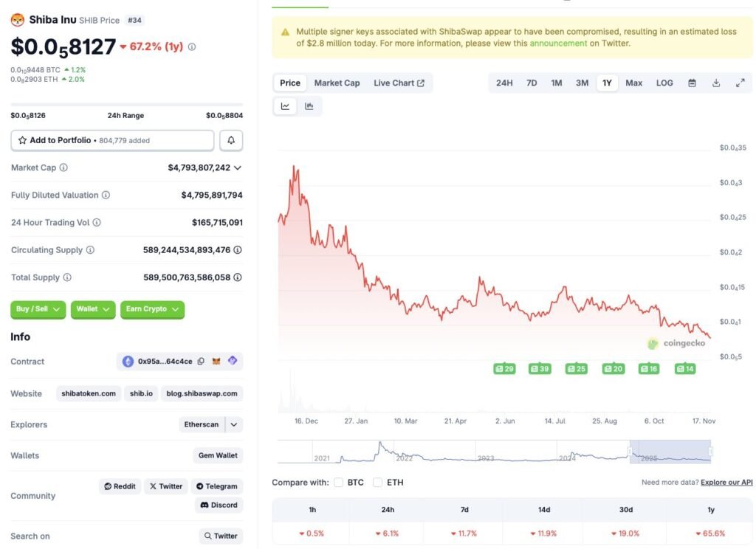Screen dimensions: 756x549
Task: Enable the BTC compare checkbox
Action: 339,483
